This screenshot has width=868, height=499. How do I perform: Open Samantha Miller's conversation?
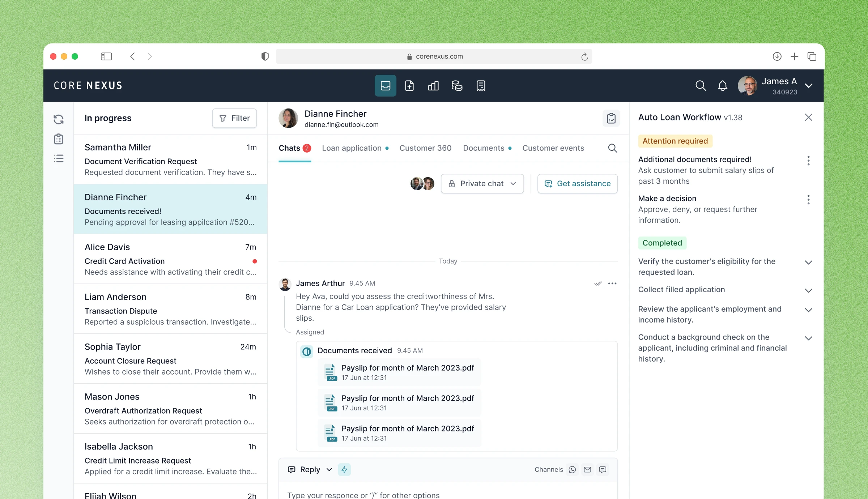[x=170, y=159]
